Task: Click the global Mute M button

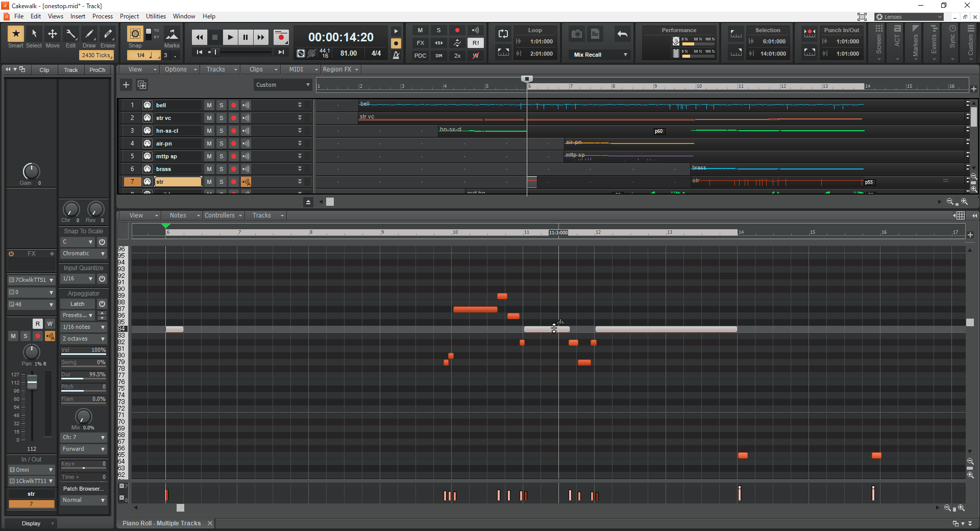Action: point(420,30)
